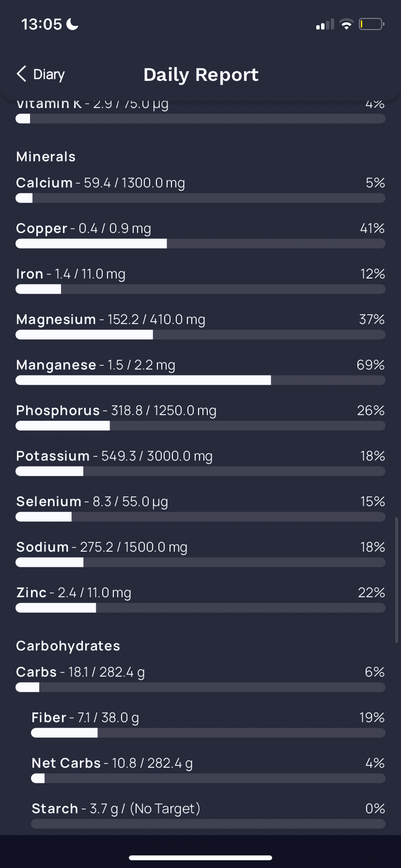This screenshot has width=401, height=868.
Task: Select the Zinc 2.4 / 11.0 mg row
Action: [200, 600]
